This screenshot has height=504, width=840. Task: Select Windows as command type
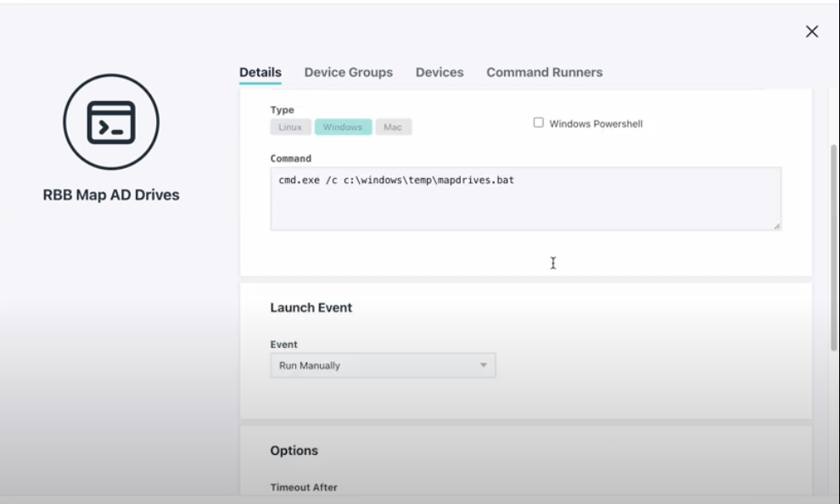pos(343,127)
